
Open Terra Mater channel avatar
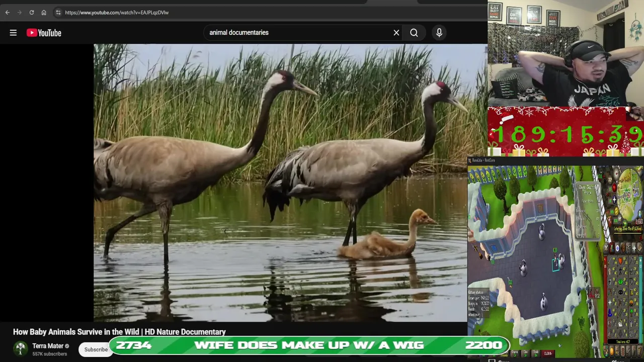(x=21, y=349)
